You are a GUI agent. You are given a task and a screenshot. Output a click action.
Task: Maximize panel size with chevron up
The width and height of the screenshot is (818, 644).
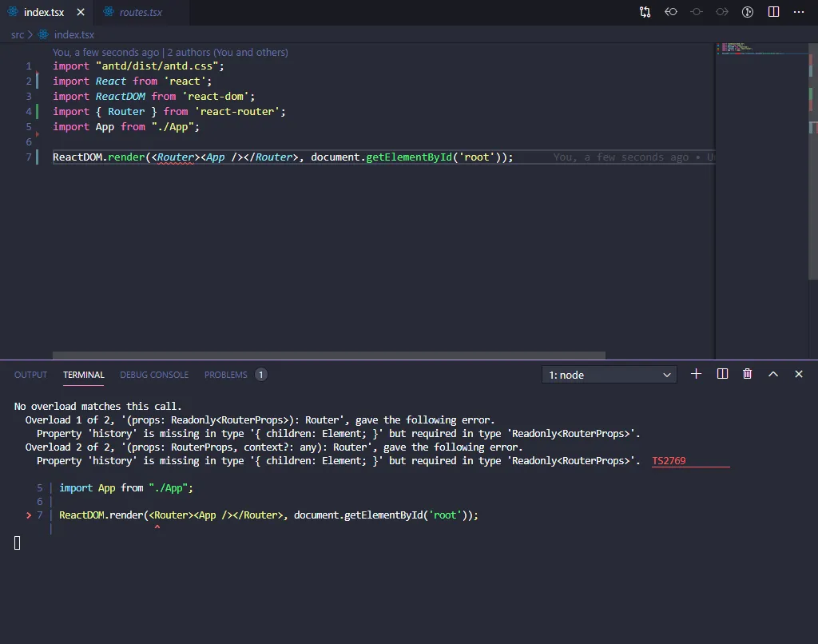click(773, 374)
